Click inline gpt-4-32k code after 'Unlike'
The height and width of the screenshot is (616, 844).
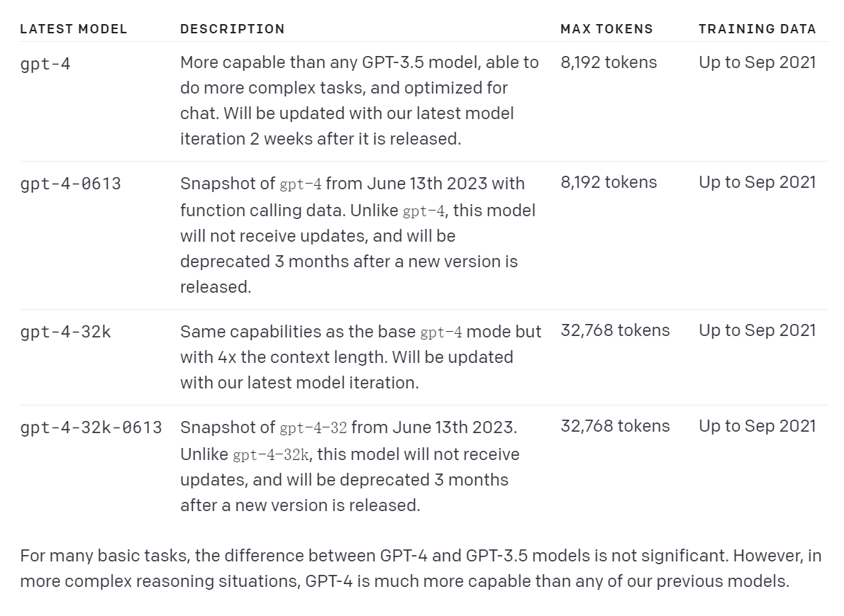point(271,455)
